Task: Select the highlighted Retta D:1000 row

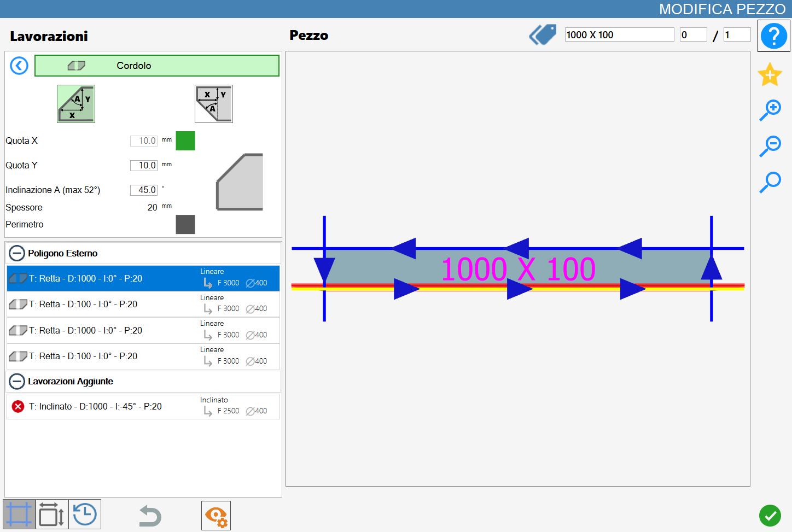Action: tap(143, 278)
